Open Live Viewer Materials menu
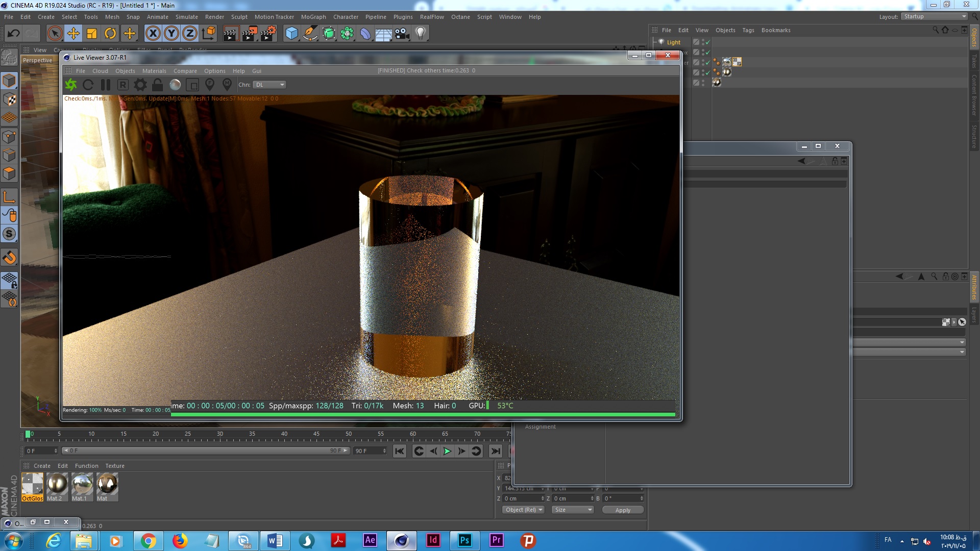Viewport: 980px width, 551px height. [x=154, y=71]
